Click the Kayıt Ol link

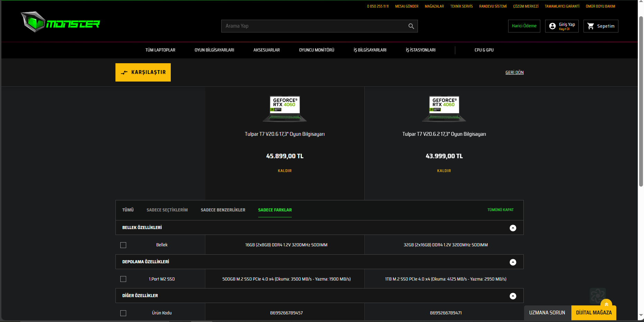(564, 29)
